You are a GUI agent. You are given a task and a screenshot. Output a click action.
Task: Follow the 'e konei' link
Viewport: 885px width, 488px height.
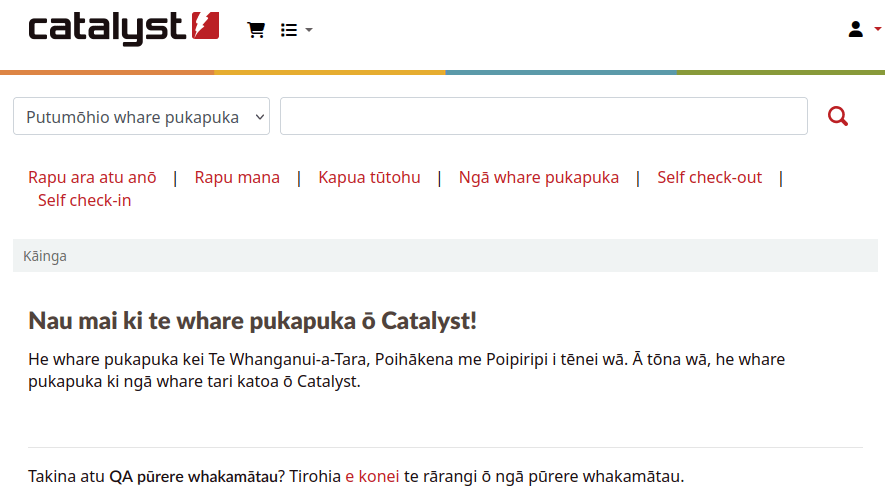(372, 476)
